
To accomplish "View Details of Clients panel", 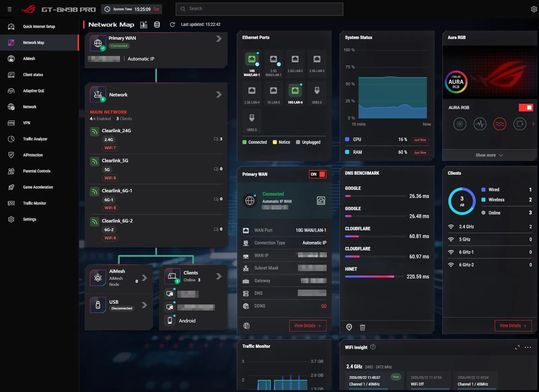I will click(x=513, y=326).
